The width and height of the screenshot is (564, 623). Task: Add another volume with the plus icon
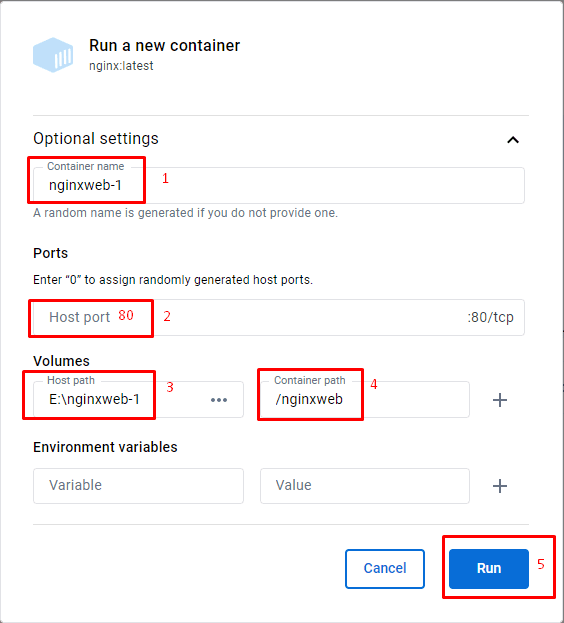coord(500,400)
